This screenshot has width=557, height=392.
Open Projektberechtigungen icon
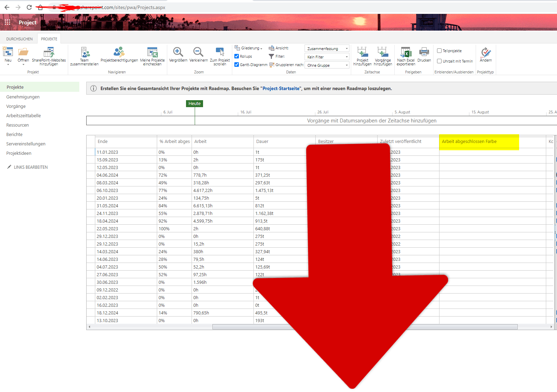[119, 52]
